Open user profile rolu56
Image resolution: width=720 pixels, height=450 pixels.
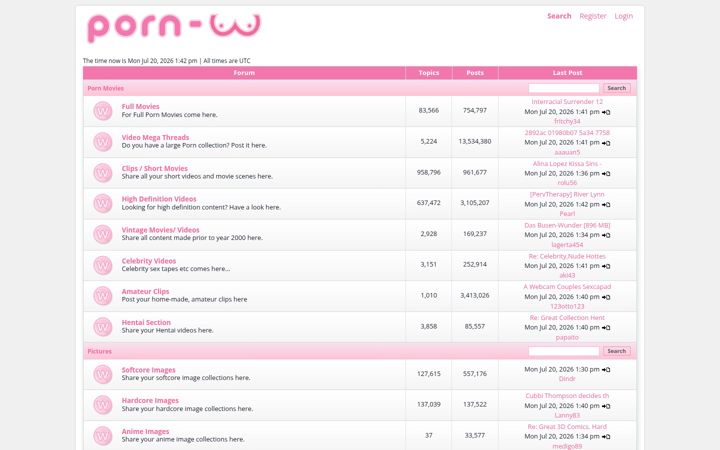click(x=567, y=183)
